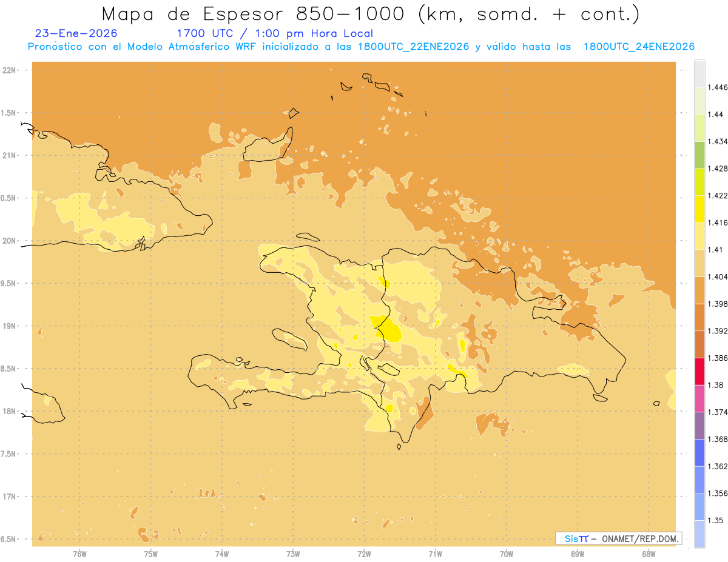Click the latitude label 17N

(x=10, y=497)
